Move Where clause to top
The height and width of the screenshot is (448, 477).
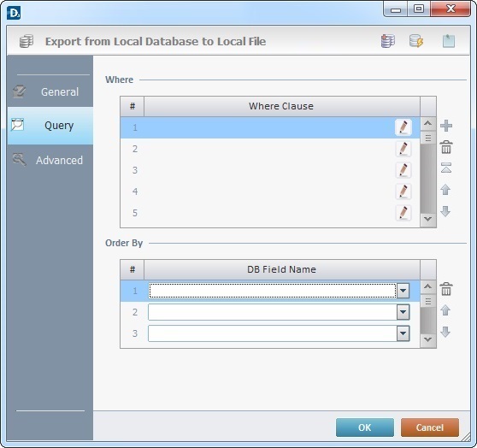click(x=446, y=168)
